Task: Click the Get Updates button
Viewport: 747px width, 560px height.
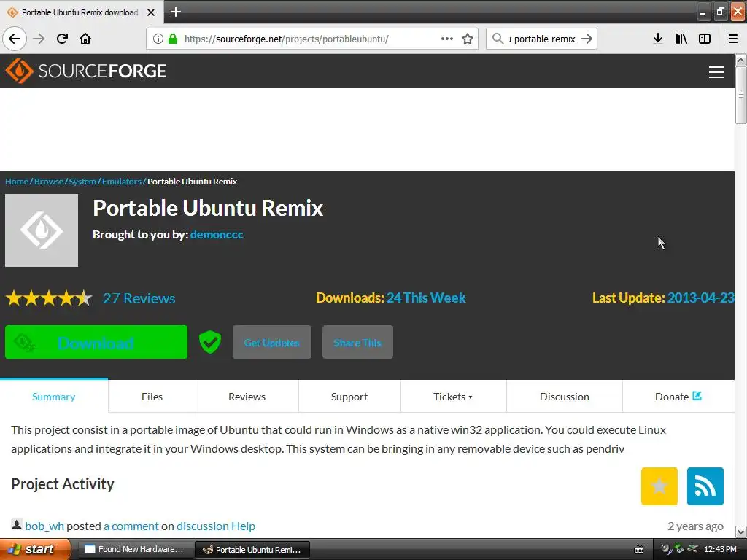Action: pos(271,342)
